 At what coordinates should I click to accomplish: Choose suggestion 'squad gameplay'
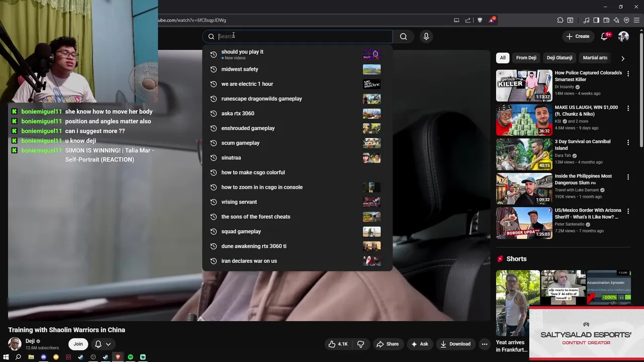[297, 231]
